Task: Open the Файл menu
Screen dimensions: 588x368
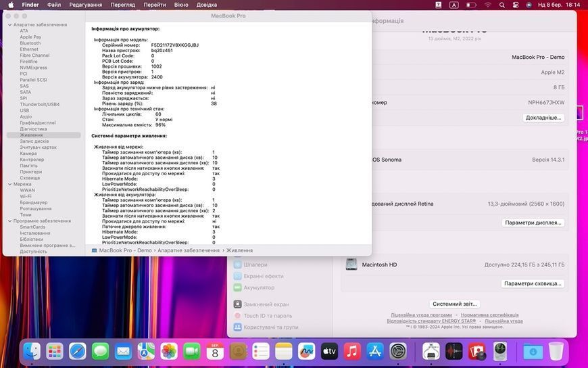Action: click(x=54, y=5)
